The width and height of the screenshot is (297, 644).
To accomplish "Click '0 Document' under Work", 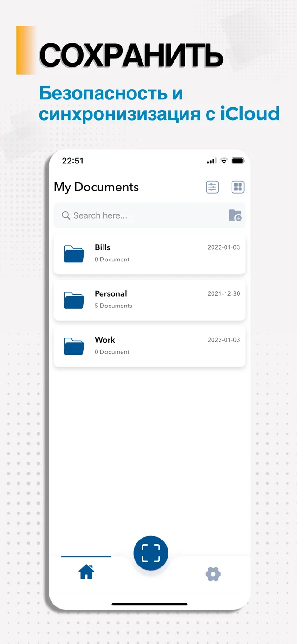I will 112,352.
